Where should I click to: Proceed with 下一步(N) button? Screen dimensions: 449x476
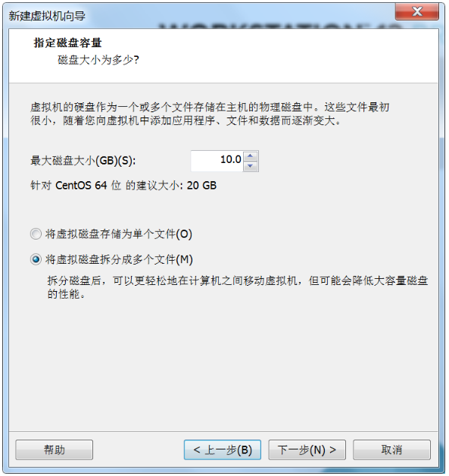(307, 449)
